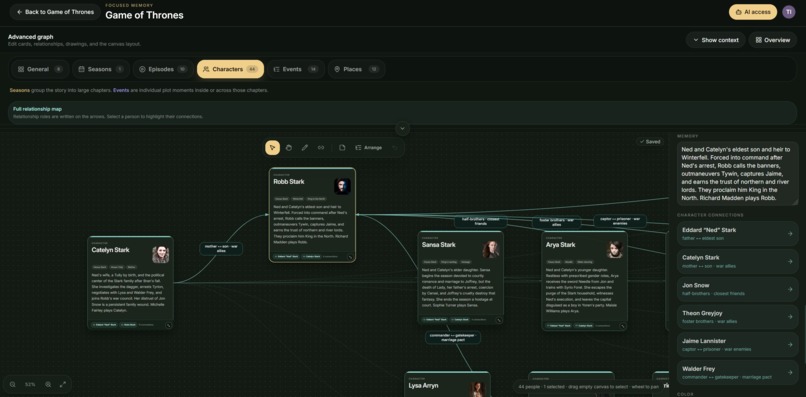This screenshot has width=806, height=397.
Task: Zoom in on the canvas
Action: pos(48,384)
